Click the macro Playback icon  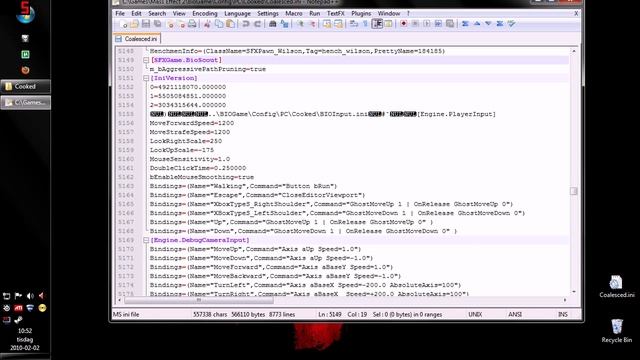click(427, 24)
